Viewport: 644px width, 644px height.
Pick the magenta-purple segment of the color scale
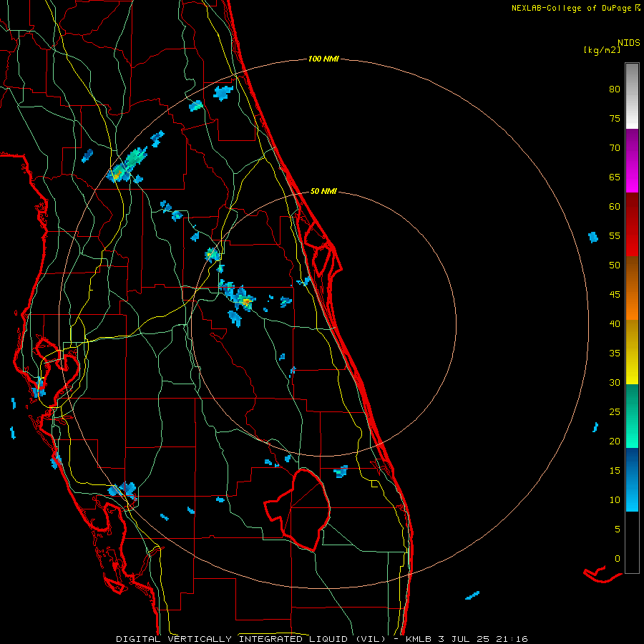(632, 160)
